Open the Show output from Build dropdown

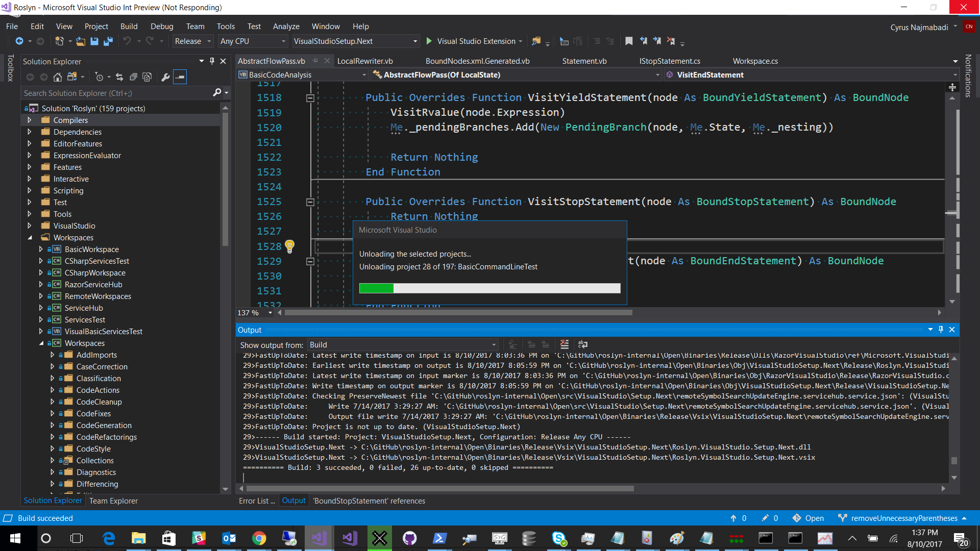pyautogui.click(x=402, y=345)
